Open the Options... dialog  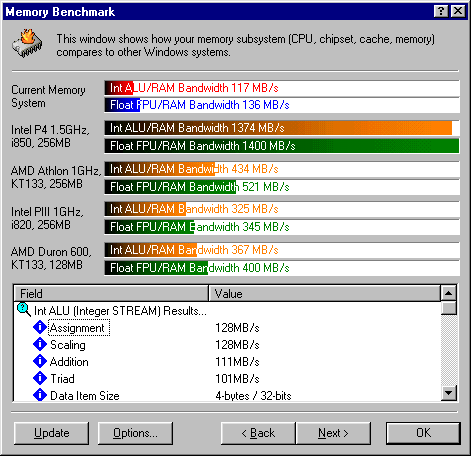135,433
